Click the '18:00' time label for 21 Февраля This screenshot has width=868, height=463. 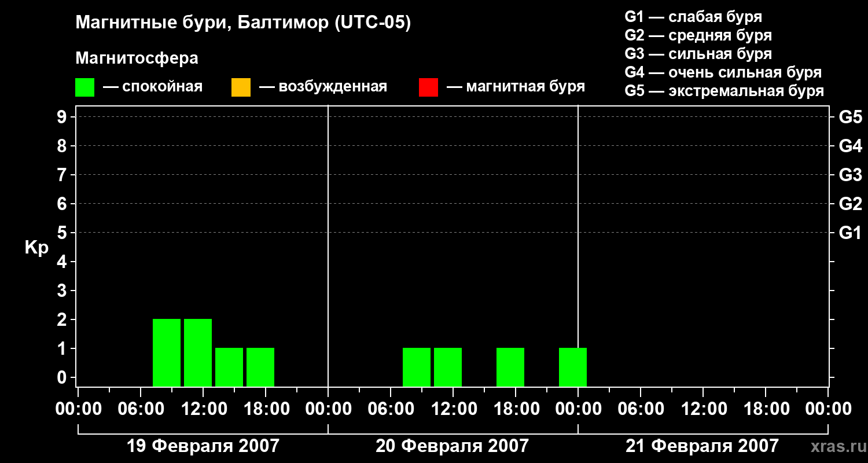point(766,409)
